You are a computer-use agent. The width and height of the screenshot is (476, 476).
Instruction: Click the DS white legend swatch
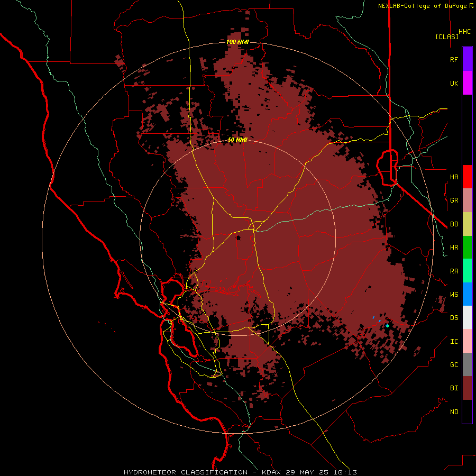(467, 317)
